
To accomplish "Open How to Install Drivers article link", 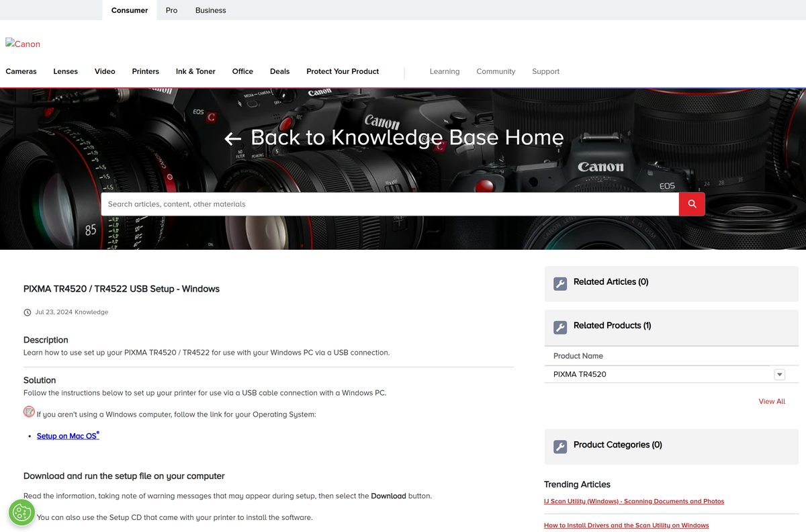I will coord(627,525).
